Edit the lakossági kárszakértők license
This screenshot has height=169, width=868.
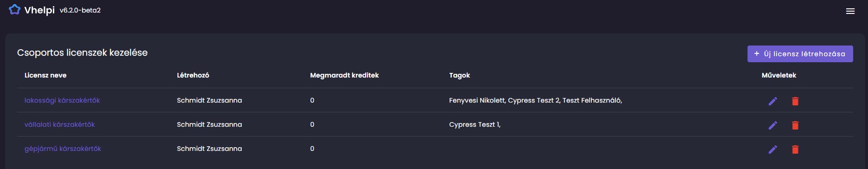(x=773, y=101)
